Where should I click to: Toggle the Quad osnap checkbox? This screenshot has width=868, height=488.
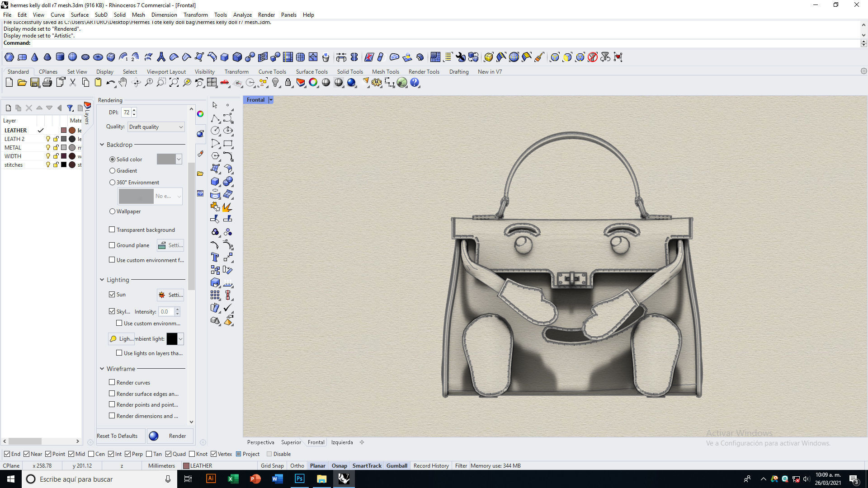(168, 454)
